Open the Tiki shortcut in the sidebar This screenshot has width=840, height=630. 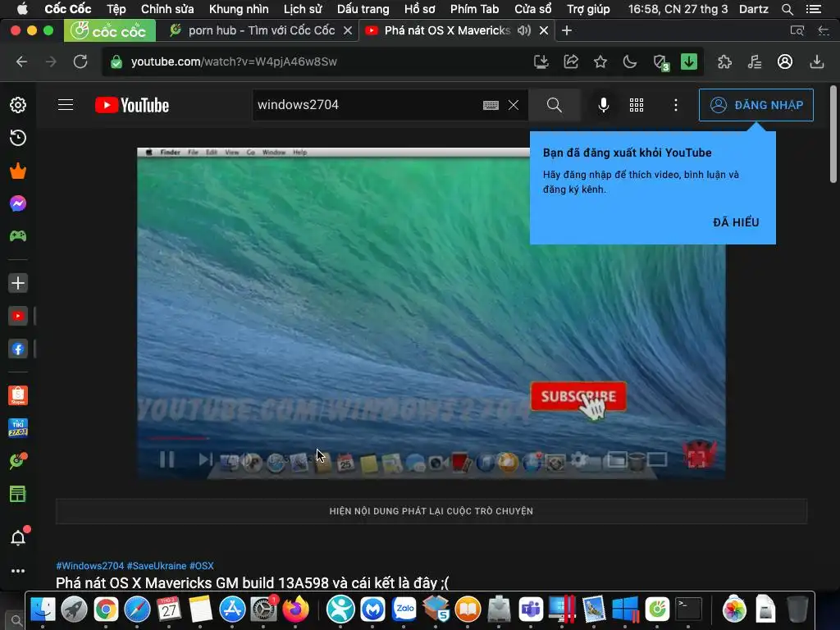18,428
